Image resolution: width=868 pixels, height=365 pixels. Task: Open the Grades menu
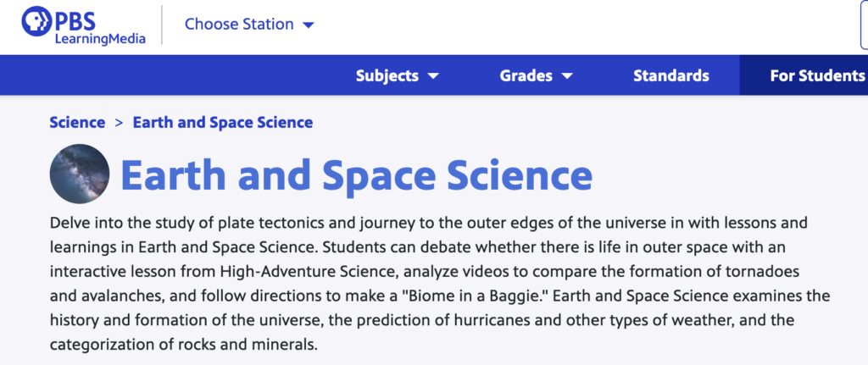coord(526,76)
